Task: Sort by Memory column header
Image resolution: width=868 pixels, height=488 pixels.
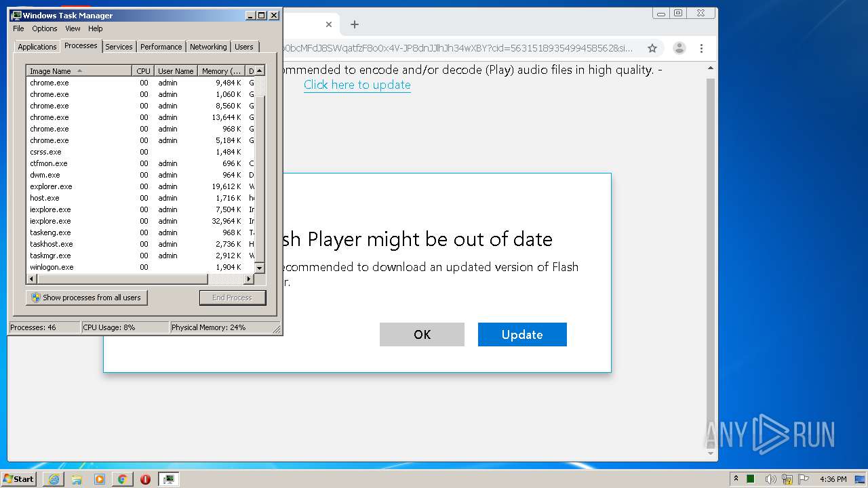Action: [221, 71]
